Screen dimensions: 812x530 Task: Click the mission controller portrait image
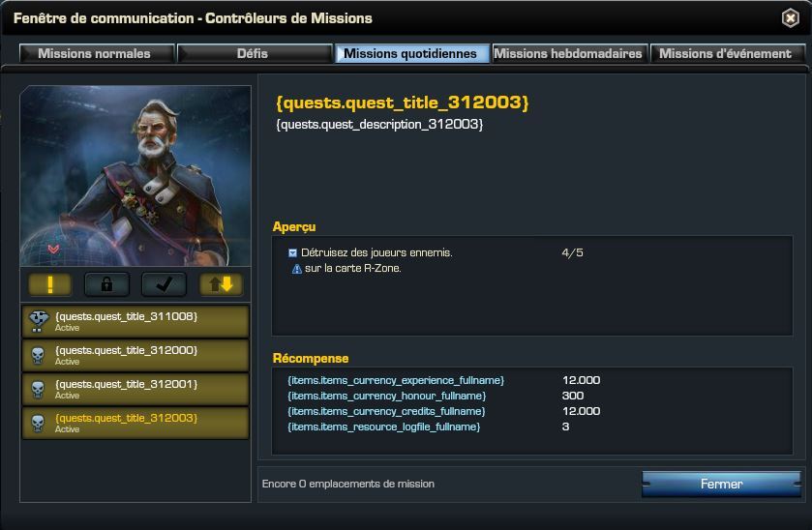coord(135,176)
